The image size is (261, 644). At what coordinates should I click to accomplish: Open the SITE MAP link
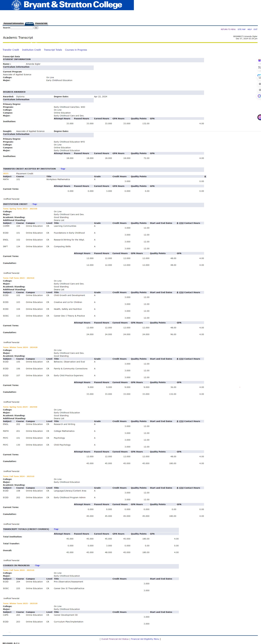click(241, 29)
